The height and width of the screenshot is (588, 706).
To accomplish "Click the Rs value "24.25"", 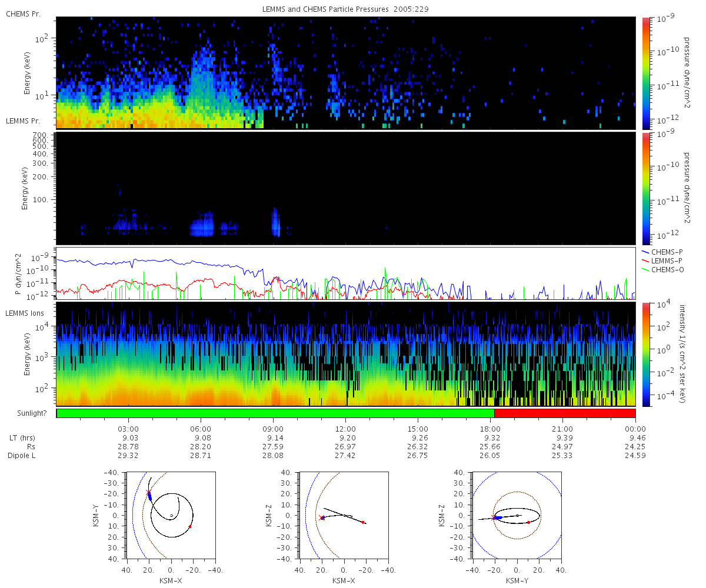I will (x=635, y=447).
